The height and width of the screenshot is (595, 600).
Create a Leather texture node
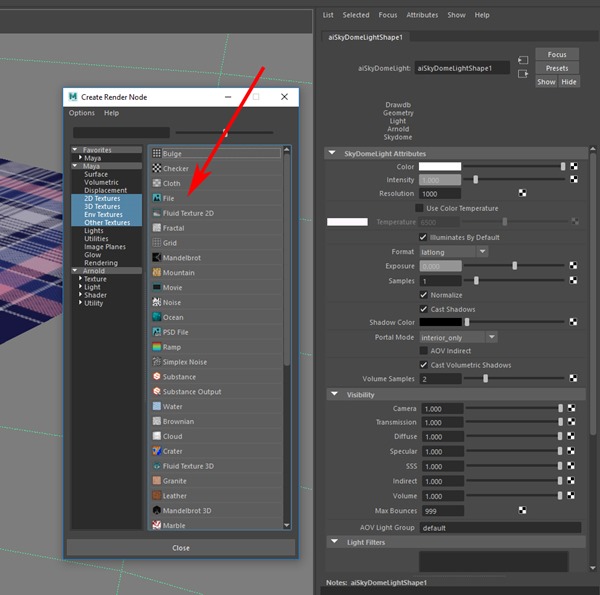coord(216,496)
